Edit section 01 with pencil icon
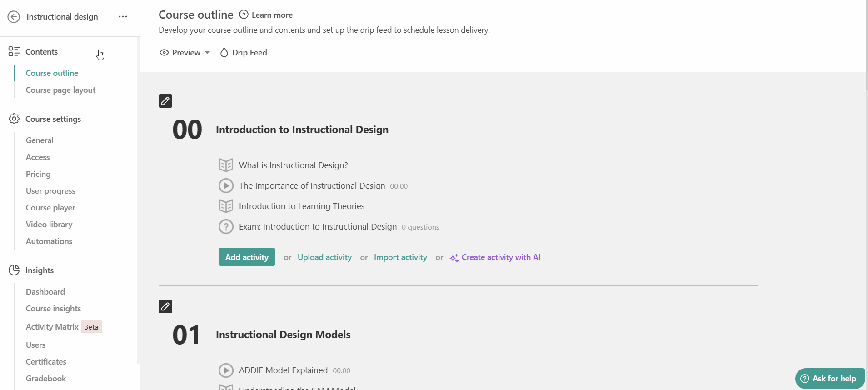 165,306
